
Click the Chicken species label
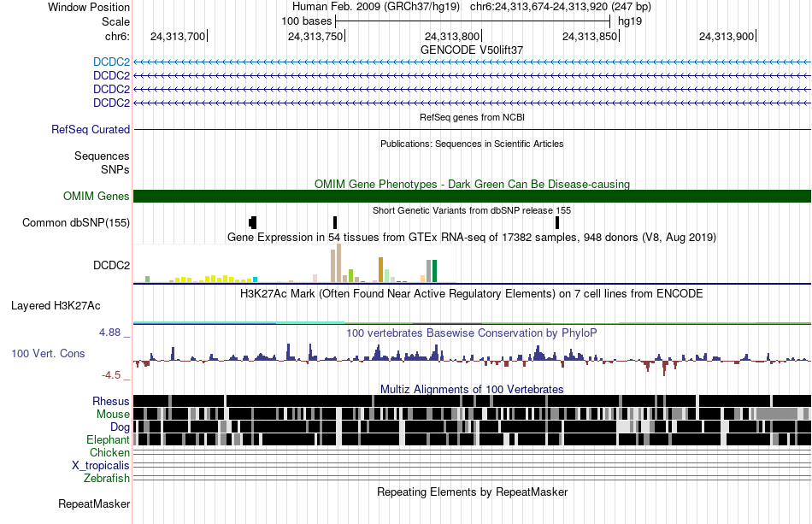point(109,452)
